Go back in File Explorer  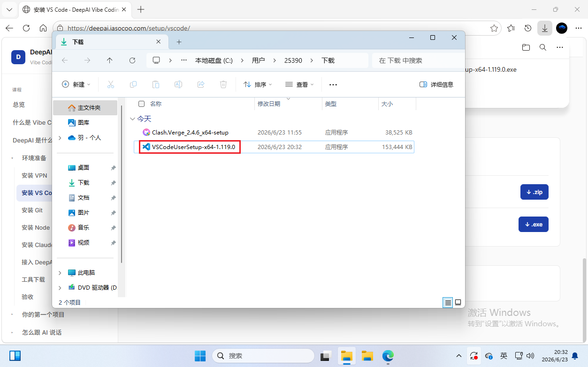(x=65, y=60)
